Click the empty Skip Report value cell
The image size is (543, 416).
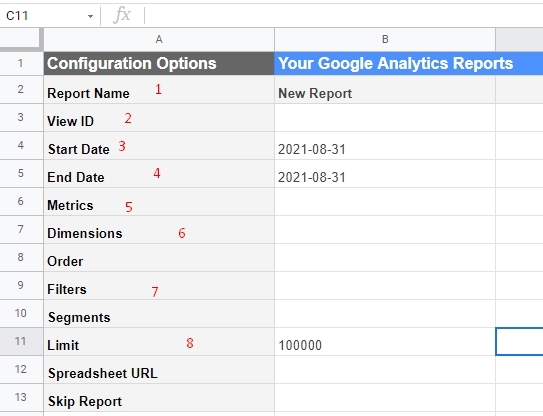click(385, 397)
